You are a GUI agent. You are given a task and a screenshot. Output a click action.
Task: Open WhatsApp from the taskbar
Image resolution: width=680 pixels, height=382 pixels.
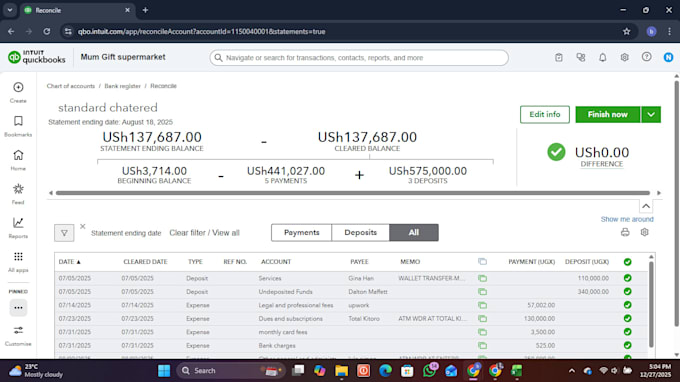click(429, 371)
